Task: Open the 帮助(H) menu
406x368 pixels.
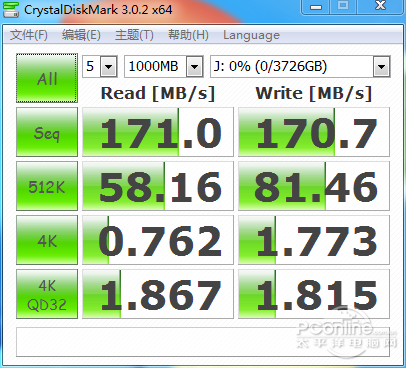Action: [188, 35]
